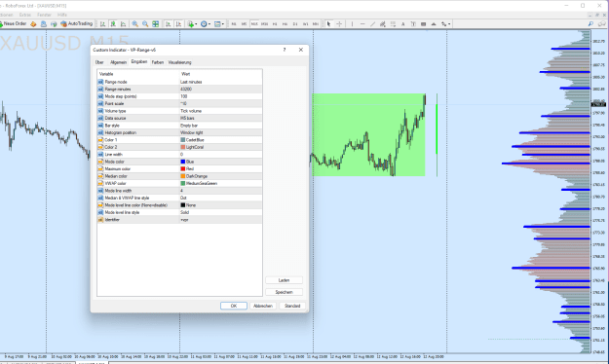
Task: Select the Histogram position value Window right
Action: [x=220, y=132]
